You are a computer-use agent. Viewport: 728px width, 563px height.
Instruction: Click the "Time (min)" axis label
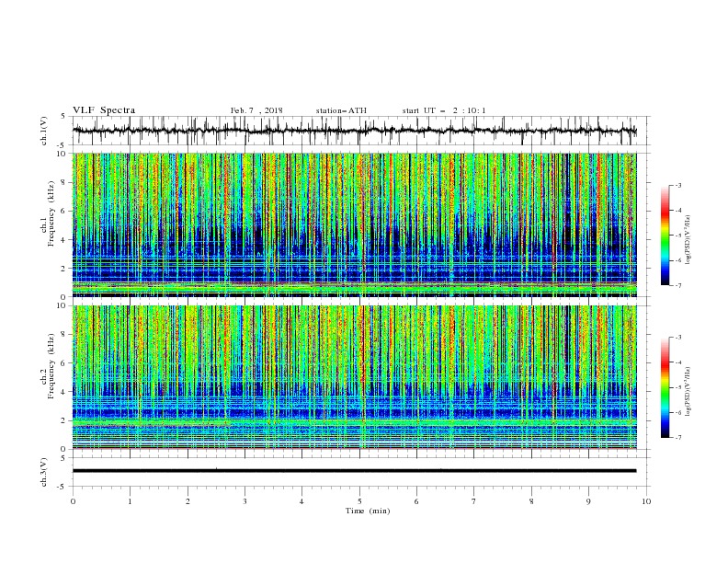tap(368, 511)
